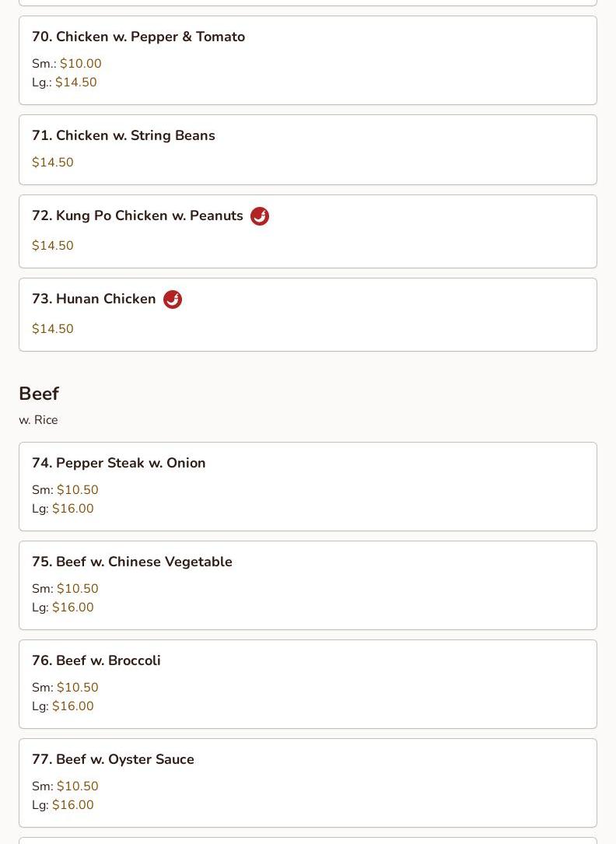Click spicy icon beside Kung Po Chicken
The height and width of the screenshot is (844, 616).
pos(260,216)
